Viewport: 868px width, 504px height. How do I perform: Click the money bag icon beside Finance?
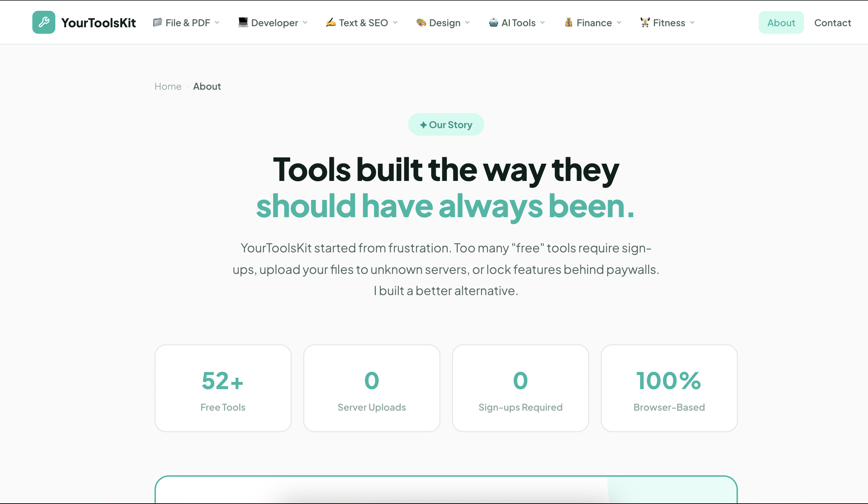point(569,22)
